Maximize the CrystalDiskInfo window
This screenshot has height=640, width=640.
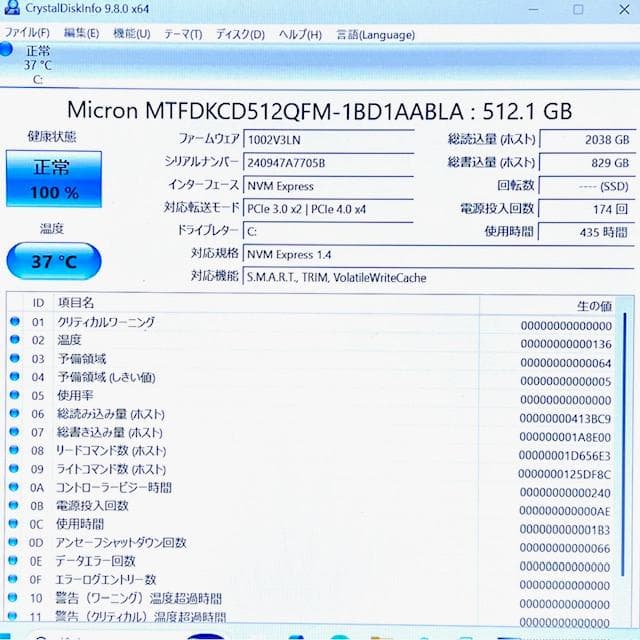pos(578,9)
